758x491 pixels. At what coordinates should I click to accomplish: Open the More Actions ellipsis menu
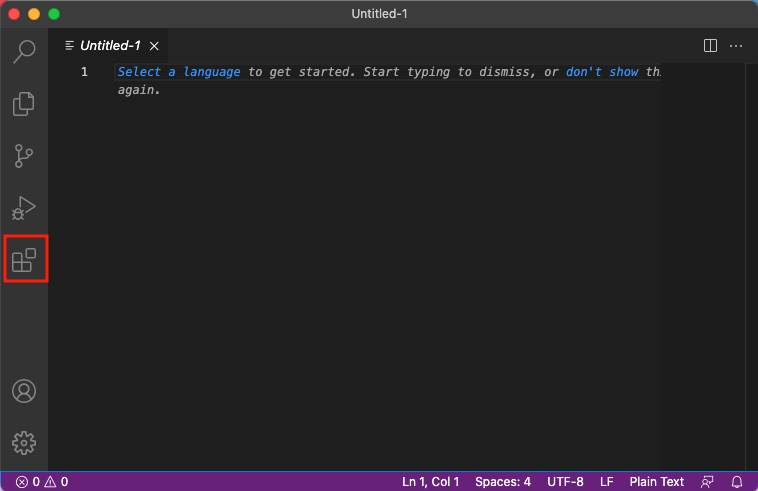pyautogui.click(x=736, y=45)
